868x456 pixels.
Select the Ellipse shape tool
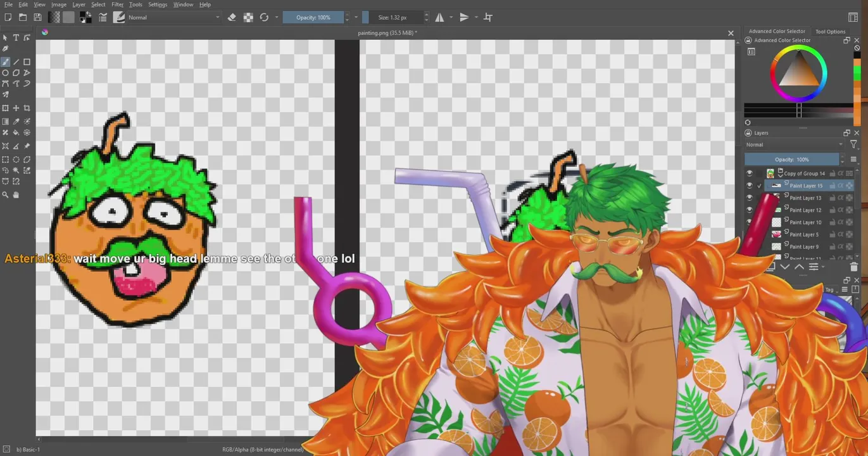coord(6,73)
